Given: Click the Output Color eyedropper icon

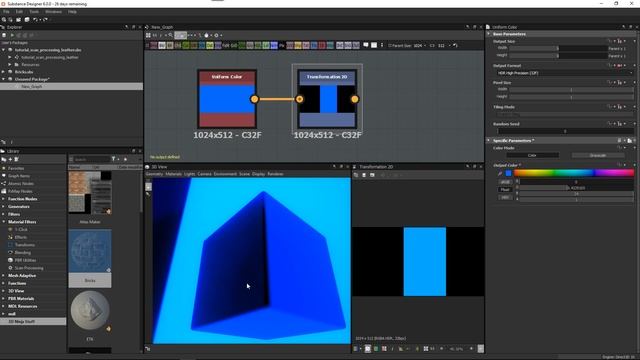Looking at the screenshot, I should pos(500,173).
